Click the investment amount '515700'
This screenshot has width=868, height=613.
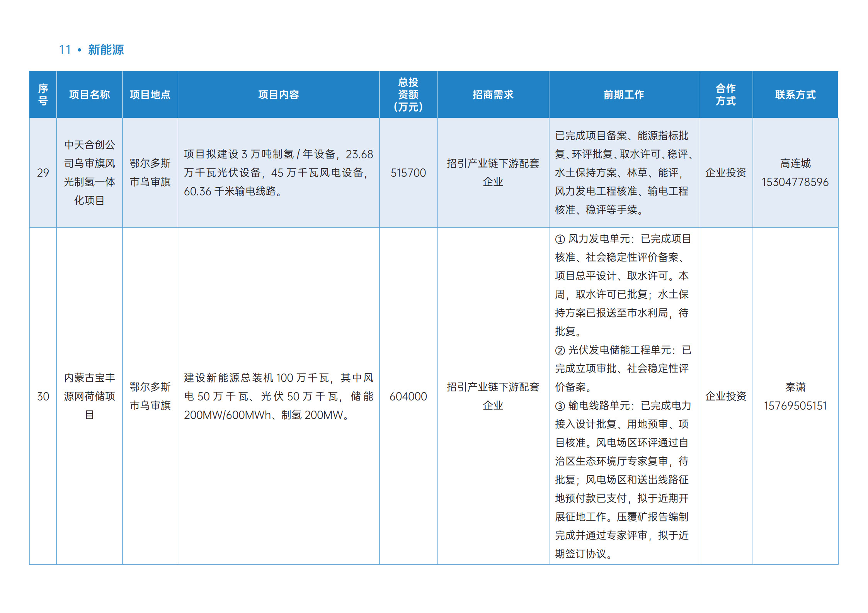408,173
